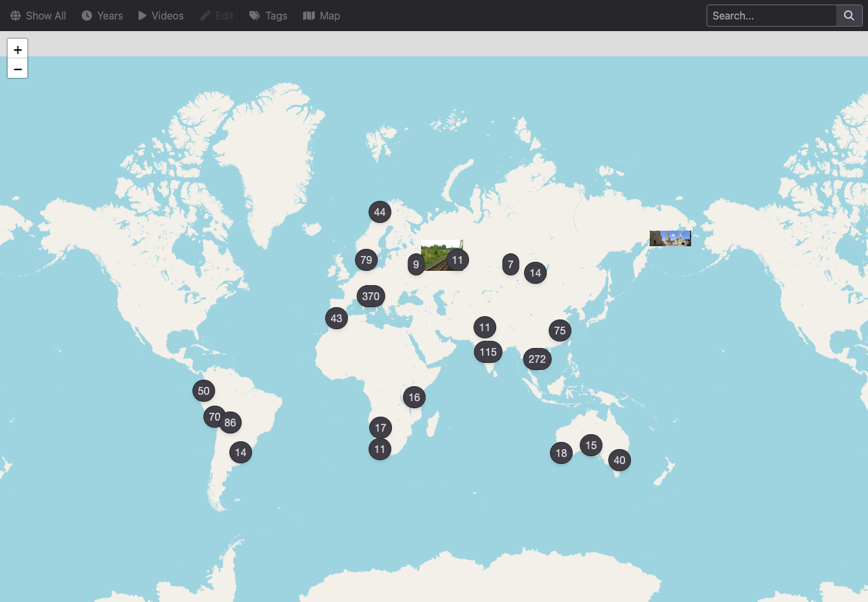Open the Map view
The width and height of the screenshot is (868, 602).
(x=321, y=16)
